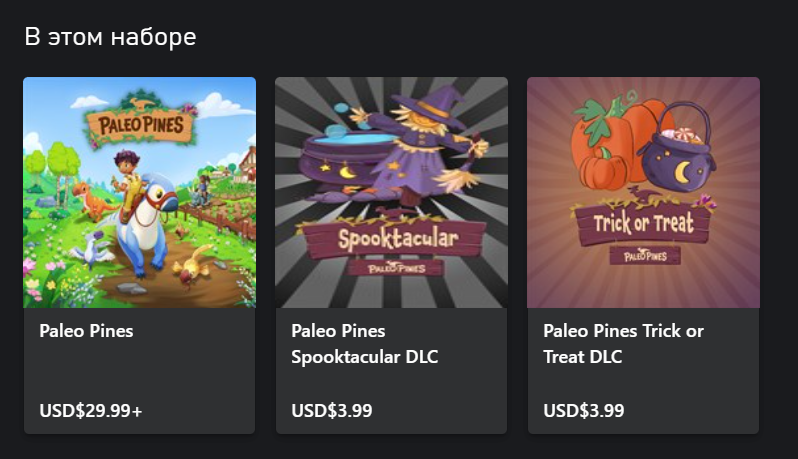Click the "В этом наборе" section heading
This screenshot has width=798, height=459.
pyautogui.click(x=110, y=37)
